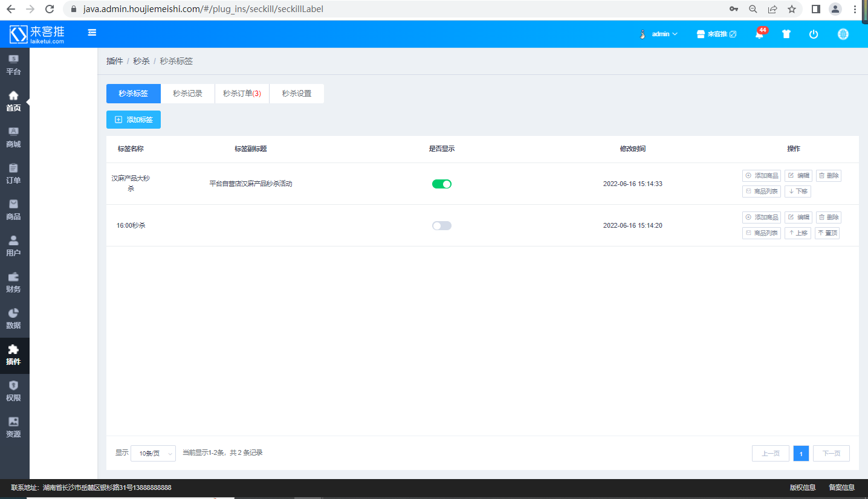This screenshot has height=499, width=868.
Task: Open the 用户 sidebar section
Action: pyautogui.click(x=14, y=246)
